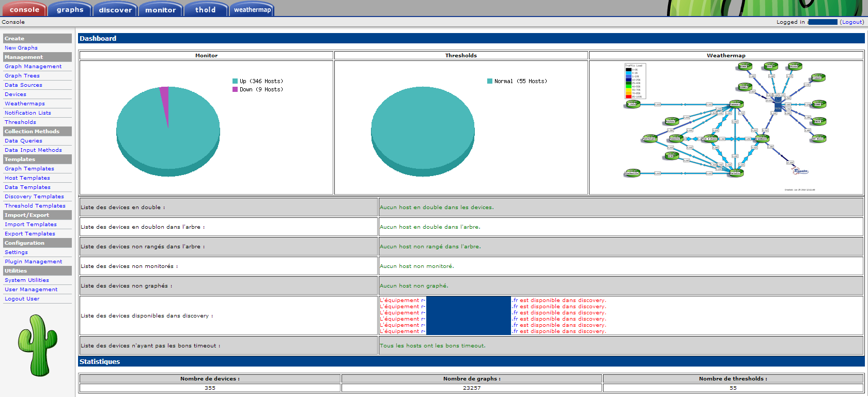Click the Logout link at top right
Screen dimensions: 868x397
coord(851,22)
